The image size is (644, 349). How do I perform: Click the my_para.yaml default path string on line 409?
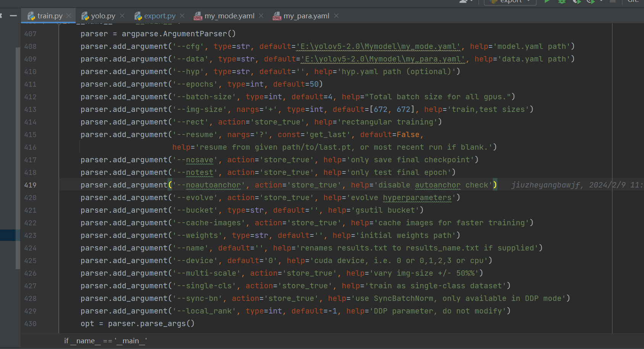point(383,59)
